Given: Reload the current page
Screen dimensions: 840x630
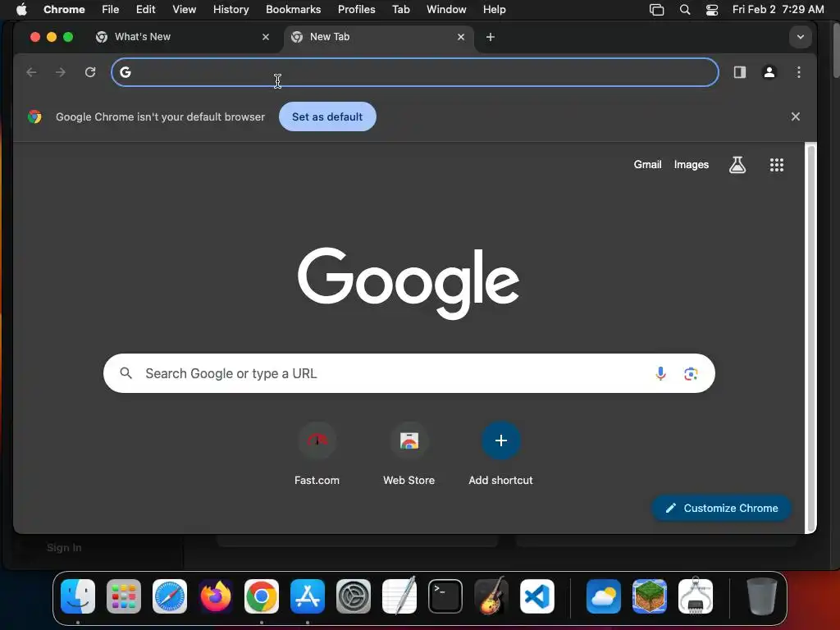Looking at the screenshot, I should 90,72.
